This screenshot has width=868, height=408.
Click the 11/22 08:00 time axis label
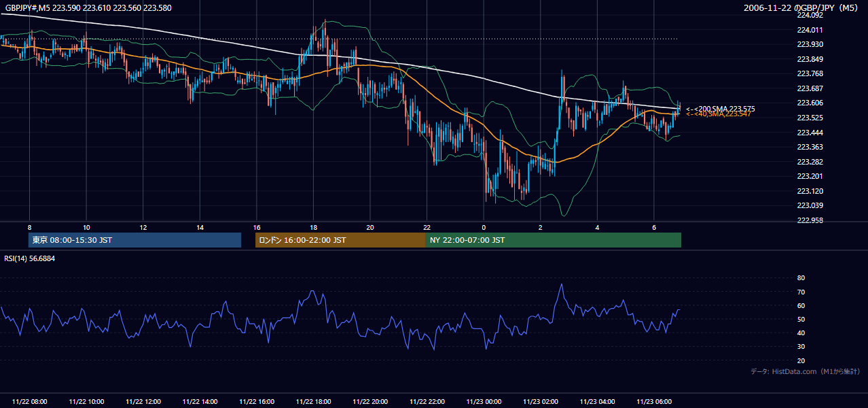pos(29,401)
